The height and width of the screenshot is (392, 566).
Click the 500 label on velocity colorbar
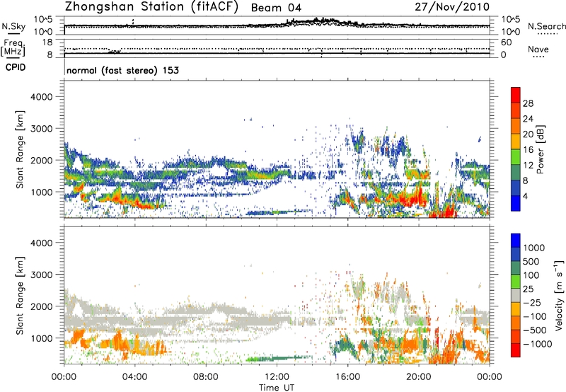[x=531, y=262]
